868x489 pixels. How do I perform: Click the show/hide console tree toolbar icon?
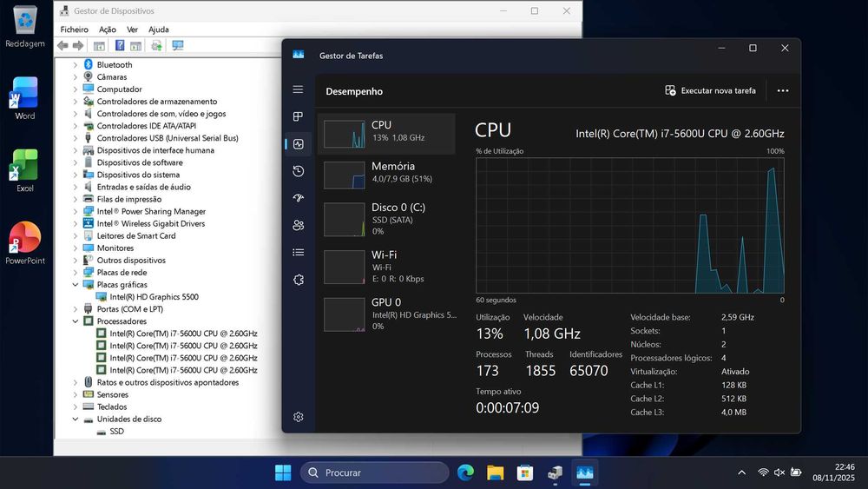point(99,46)
